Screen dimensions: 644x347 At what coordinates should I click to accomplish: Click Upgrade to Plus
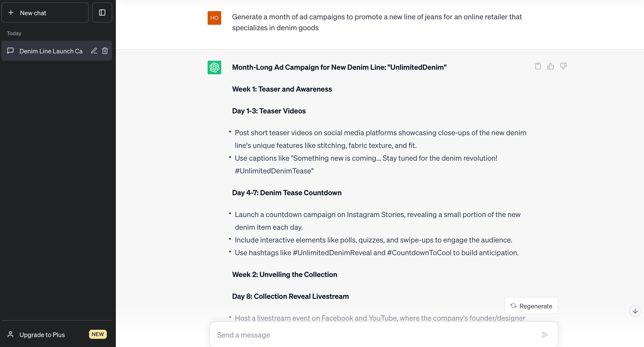pos(42,335)
